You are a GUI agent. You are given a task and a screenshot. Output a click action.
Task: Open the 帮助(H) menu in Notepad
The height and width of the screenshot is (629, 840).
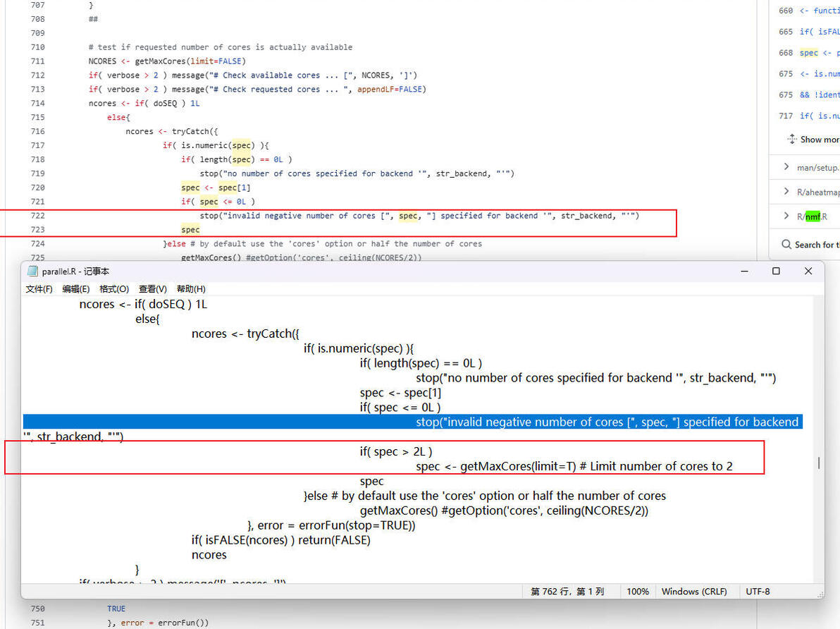(191, 289)
